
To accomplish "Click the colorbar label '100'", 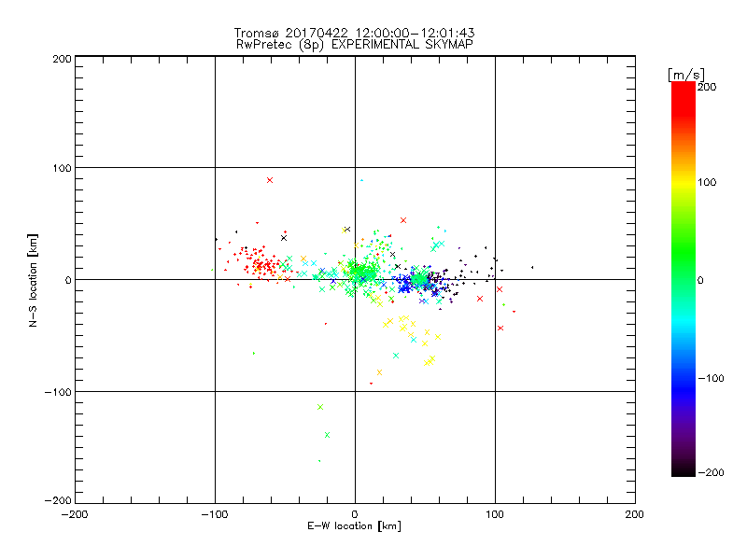I will [707, 182].
